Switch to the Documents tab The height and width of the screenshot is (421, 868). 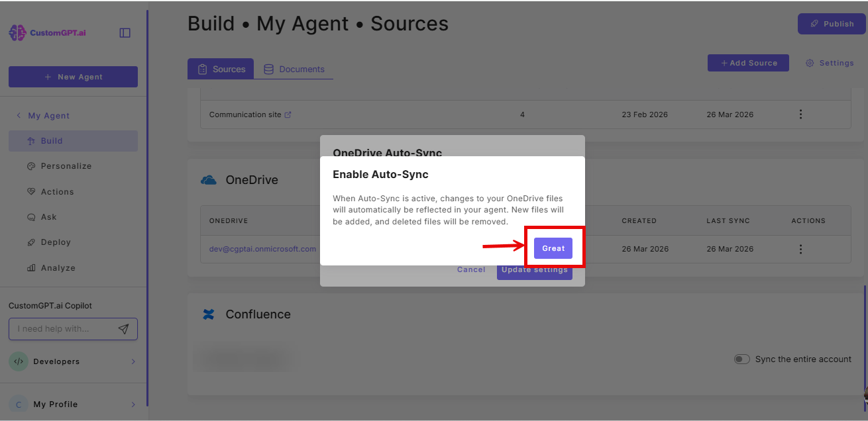click(294, 69)
